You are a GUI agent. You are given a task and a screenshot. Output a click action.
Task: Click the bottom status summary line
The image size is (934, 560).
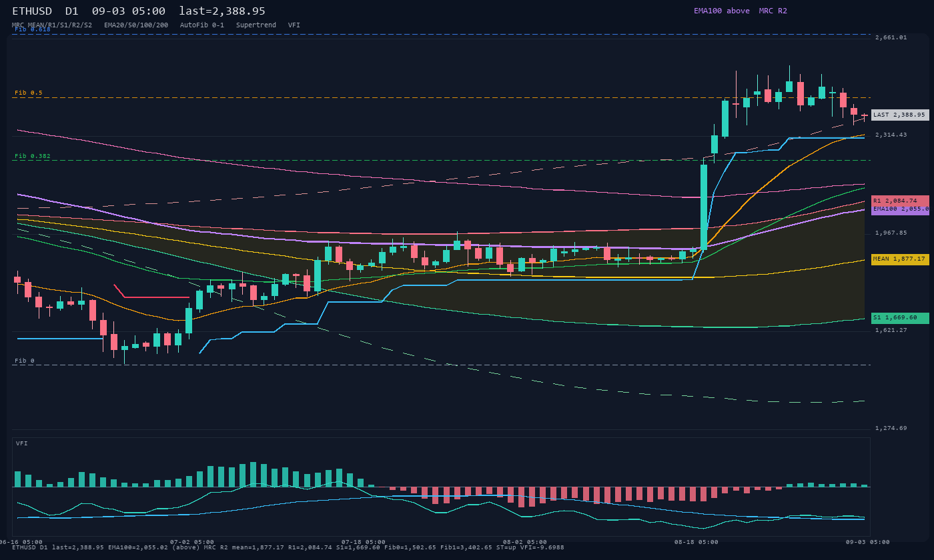[288, 547]
